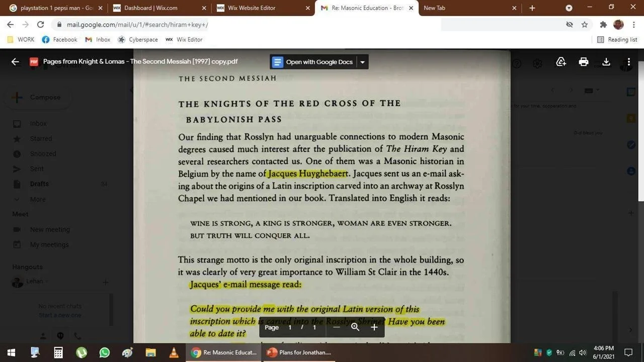
Task: Bookmark this page with the star
Action: tap(585, 25)
